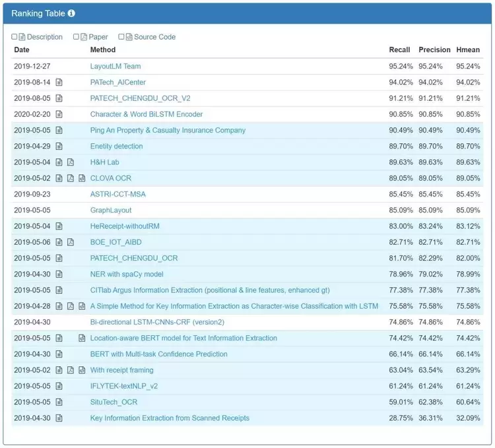Open the LayoutLM Team method link
Screen dimensions: 495x448
click(x=115, y=67)
